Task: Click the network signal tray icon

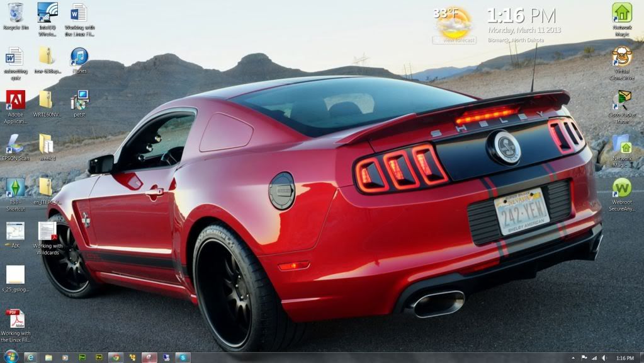Action: [x=594, y=357]
